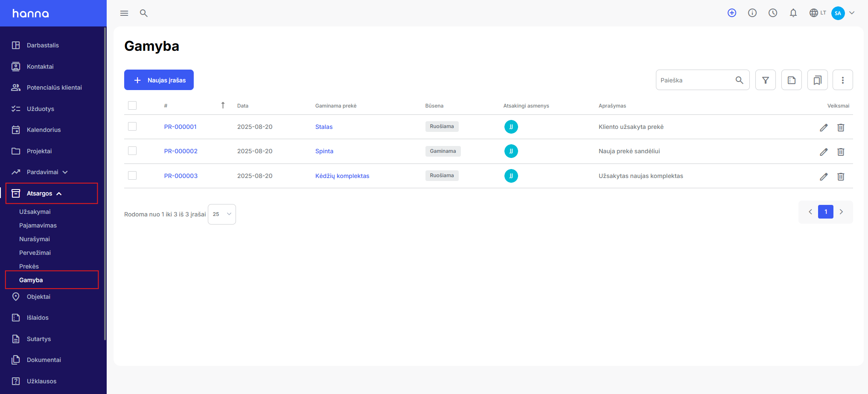Open the info icon in header
The width and height of the screenshot is (868, 394).
pos(752,13)
